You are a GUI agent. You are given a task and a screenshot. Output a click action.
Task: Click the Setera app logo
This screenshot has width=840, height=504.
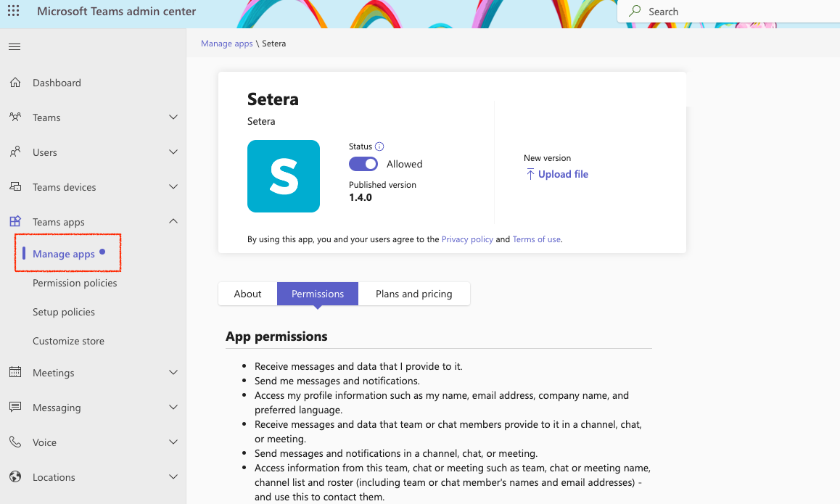pyautogui.click(x=284, y=176)
